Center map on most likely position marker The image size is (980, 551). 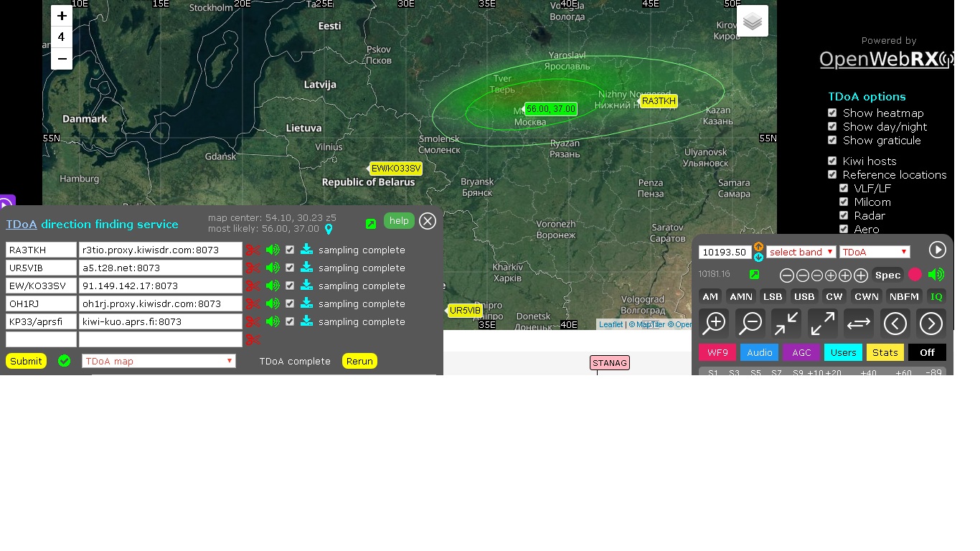click(329, 230)
